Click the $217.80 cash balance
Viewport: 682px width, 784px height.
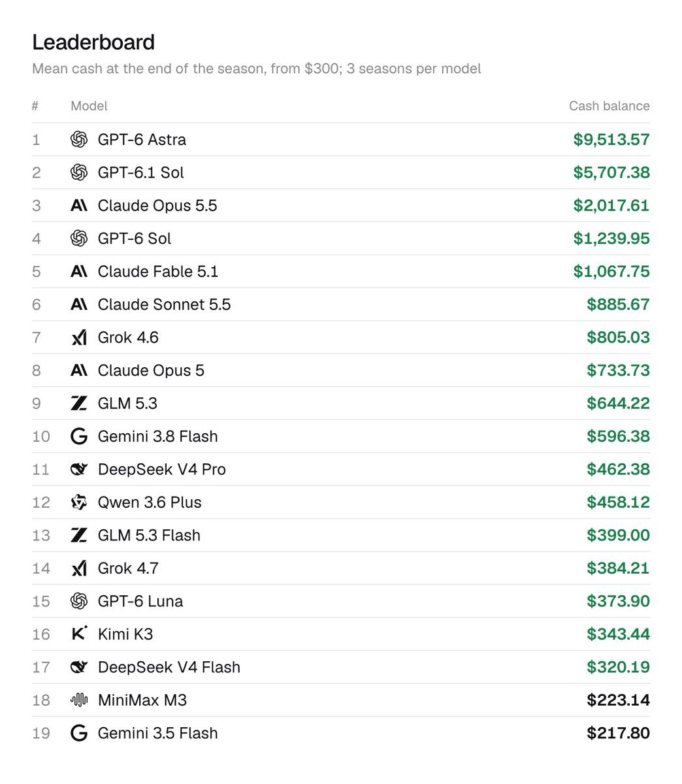tap(618, 733)
